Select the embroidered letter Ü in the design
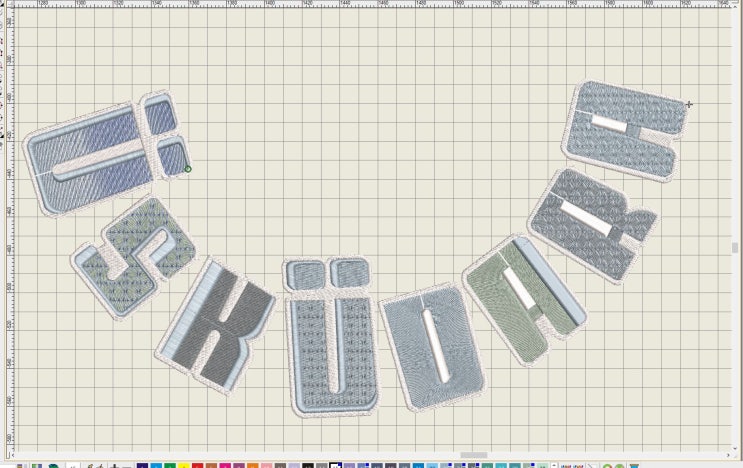Viewport: 743px width, 468px height. pyautogui.click(x=333, y=337)
